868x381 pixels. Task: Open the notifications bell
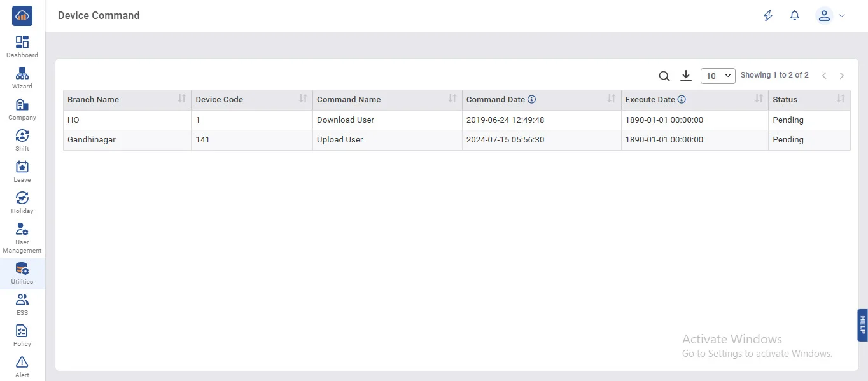pyautogui.click(x=794, y=16)
